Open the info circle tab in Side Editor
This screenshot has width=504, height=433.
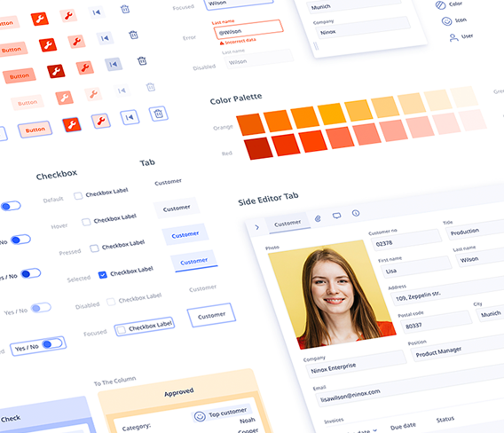click(x=356, y=213)
